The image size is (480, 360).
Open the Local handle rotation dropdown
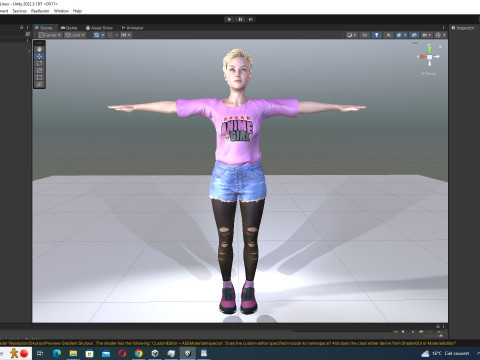tap(75, 35)
